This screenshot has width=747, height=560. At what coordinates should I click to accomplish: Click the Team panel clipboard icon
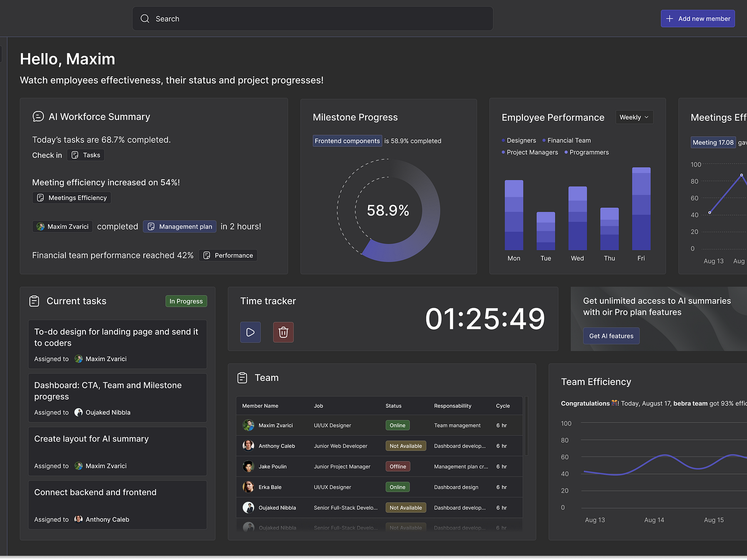pyautogui.click(x=243, y=378)
